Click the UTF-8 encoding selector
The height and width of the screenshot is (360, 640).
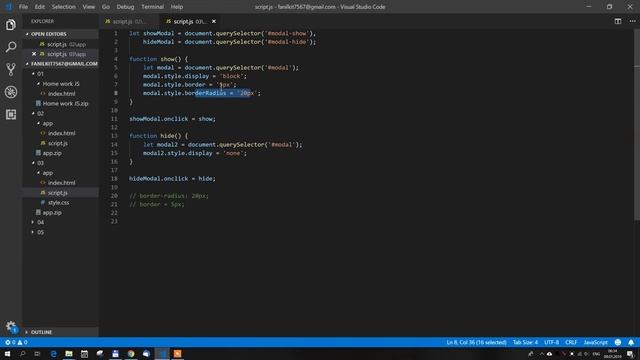pyautogui.click(x=551, y=342)
